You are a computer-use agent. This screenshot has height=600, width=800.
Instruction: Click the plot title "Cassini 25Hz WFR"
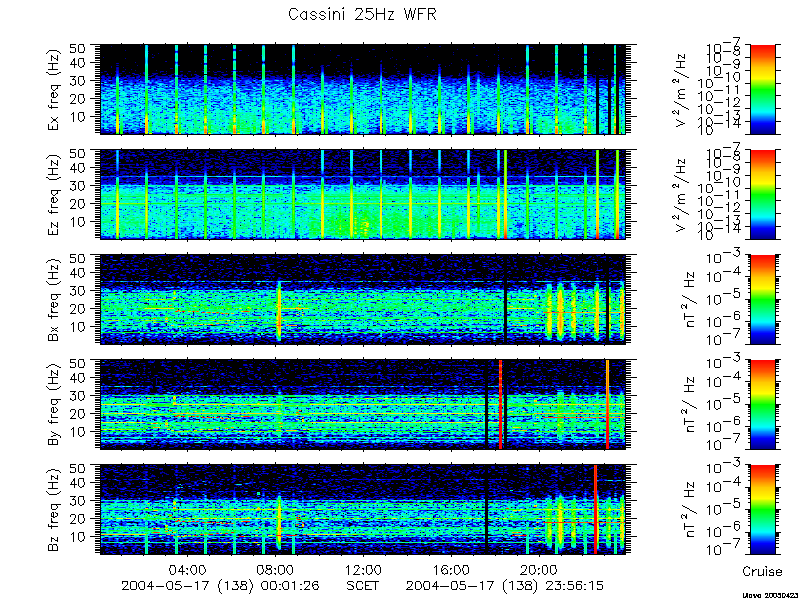(362, 14)
